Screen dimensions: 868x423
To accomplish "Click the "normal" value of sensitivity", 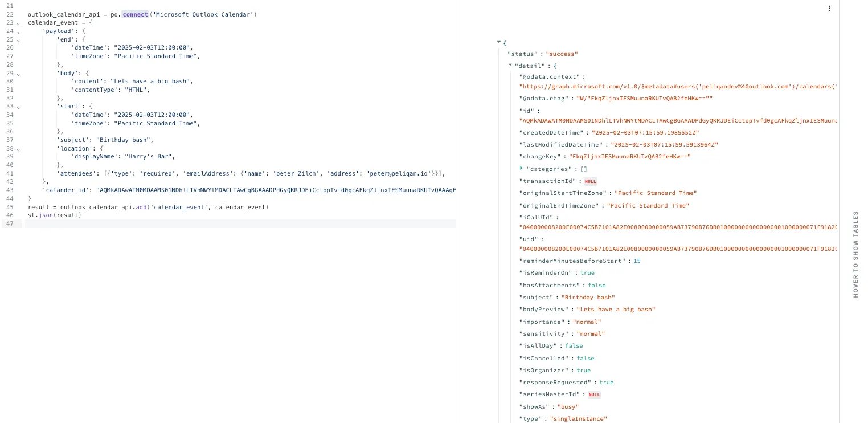I will tap(591, 334).
